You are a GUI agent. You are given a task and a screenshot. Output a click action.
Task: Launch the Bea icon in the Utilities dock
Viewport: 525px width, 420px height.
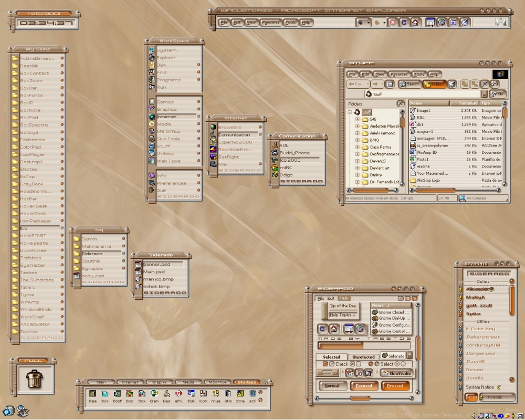[x=93, y=394]
